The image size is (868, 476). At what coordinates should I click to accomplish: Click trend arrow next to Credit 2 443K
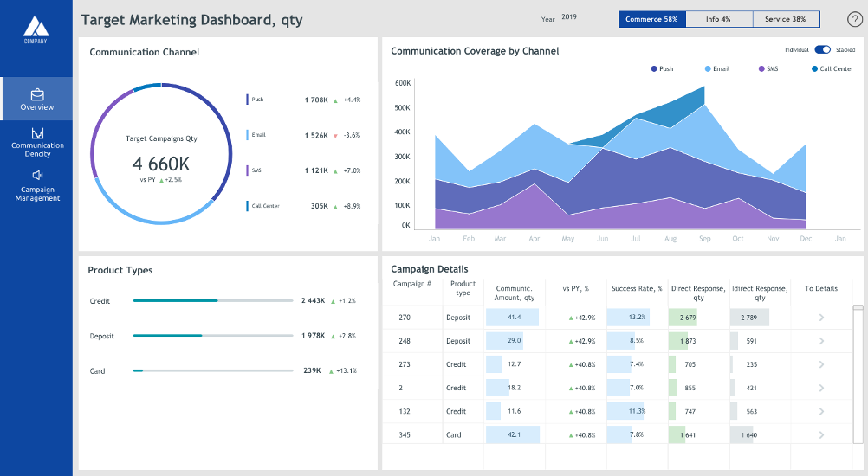click(x=334, y=301)
